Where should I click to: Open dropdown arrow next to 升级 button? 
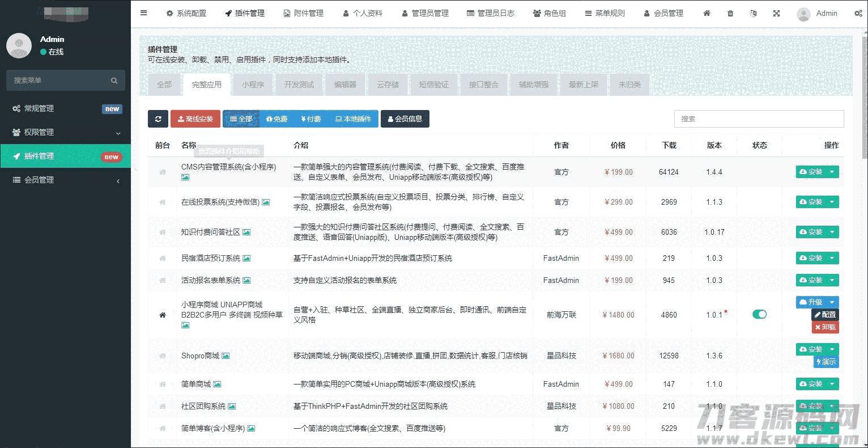click(x=832, y=302)
